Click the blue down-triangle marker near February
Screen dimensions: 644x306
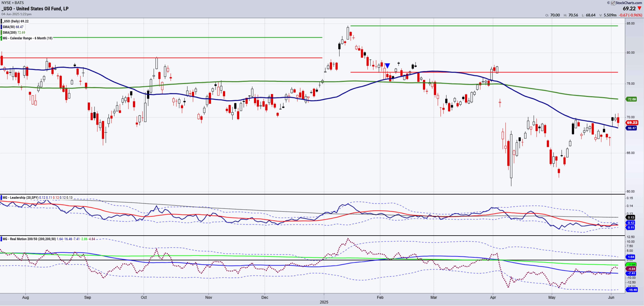tap(387, 66)
